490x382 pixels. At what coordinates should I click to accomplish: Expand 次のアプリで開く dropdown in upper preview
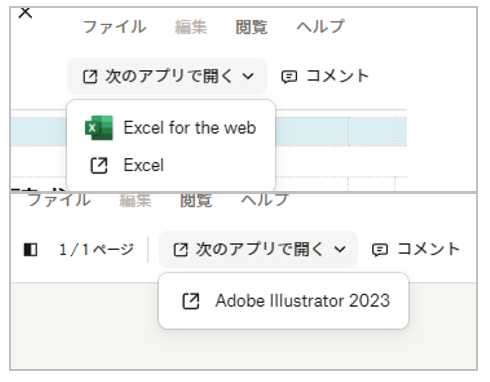coord(167,76)
